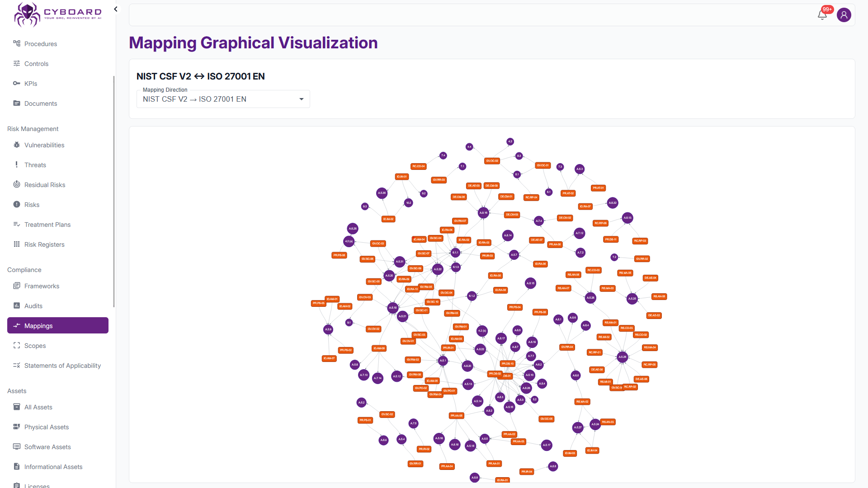Click the Residual Risks icon
This screenshot has width=868, height=488.
(x=17, y=185)
